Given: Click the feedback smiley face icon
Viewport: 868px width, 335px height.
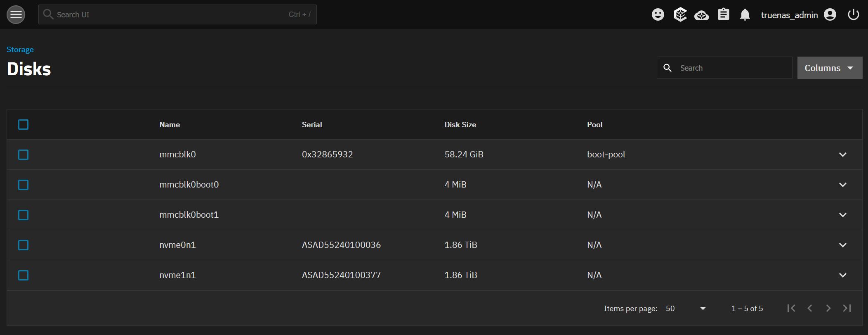Looking at the screenshot, I should click(x=658, y=15).
